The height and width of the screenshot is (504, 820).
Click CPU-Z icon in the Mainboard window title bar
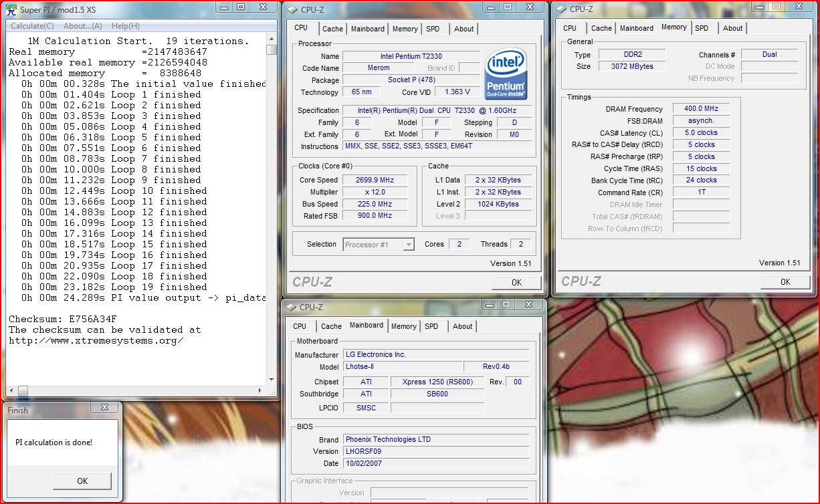pos(292,307)
